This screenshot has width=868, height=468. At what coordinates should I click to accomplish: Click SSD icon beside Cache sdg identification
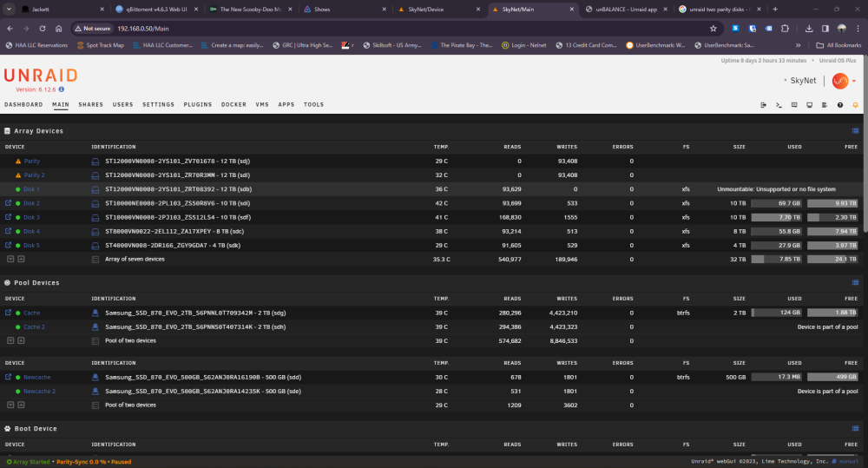click(x=95, y=313)
